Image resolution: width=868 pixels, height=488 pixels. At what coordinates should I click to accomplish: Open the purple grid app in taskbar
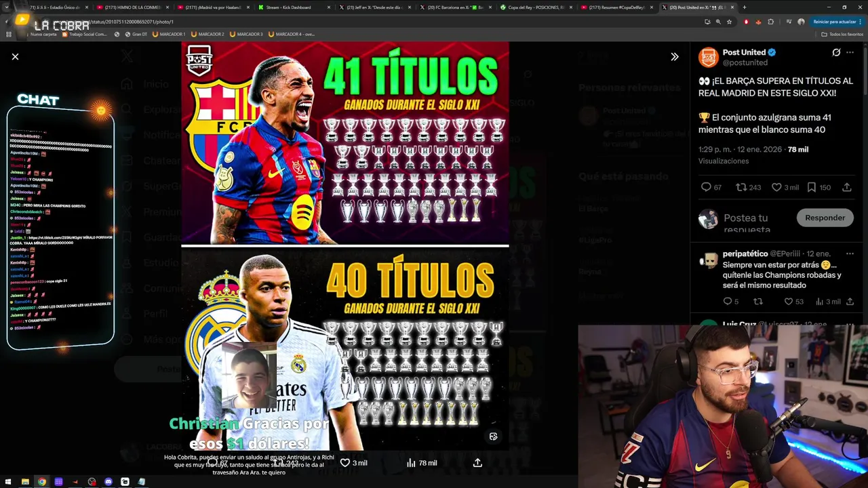click(x=58, y=482)
